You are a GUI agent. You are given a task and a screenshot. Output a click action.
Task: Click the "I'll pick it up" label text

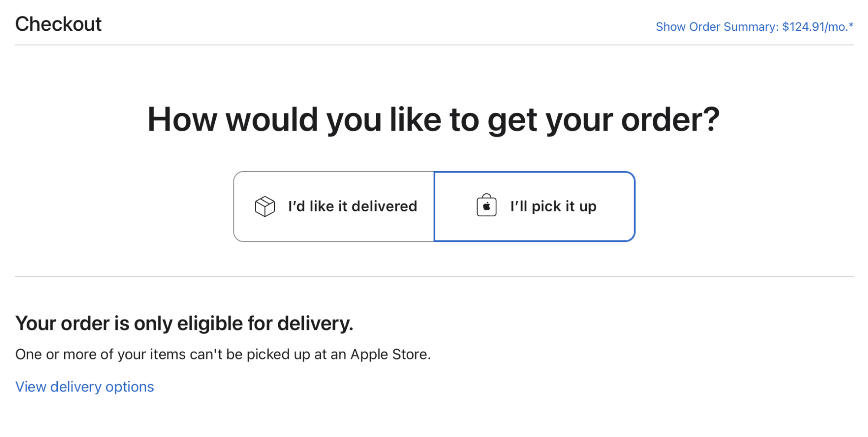click(x=553, y=206)
